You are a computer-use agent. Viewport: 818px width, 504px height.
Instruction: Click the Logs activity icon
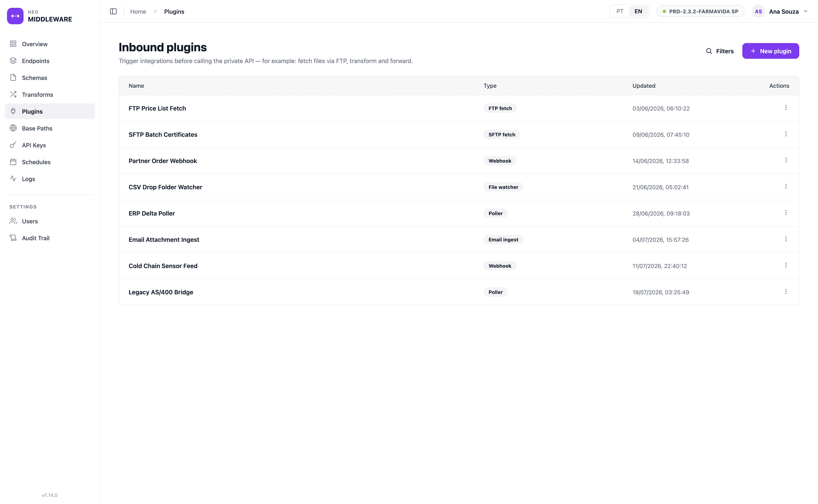(x=13, y=179)
